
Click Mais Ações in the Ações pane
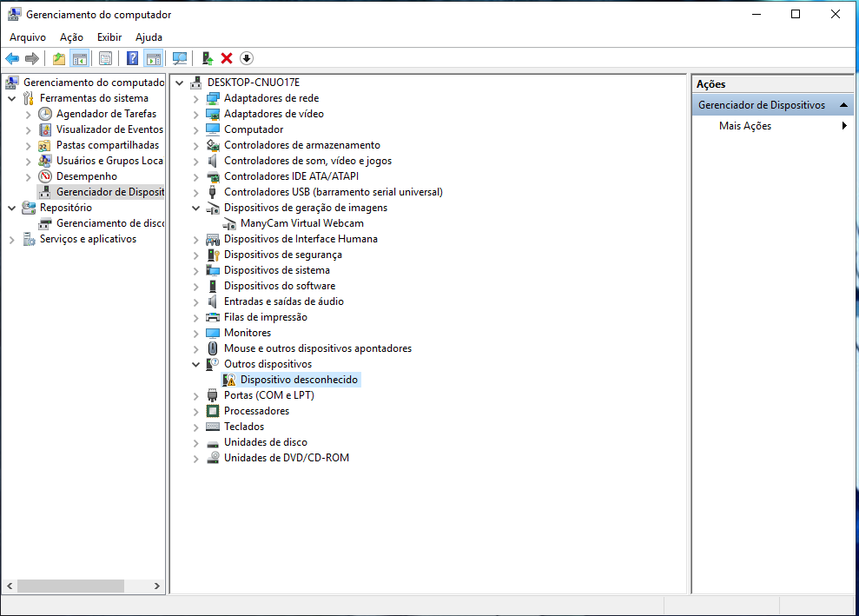[745, 126]
